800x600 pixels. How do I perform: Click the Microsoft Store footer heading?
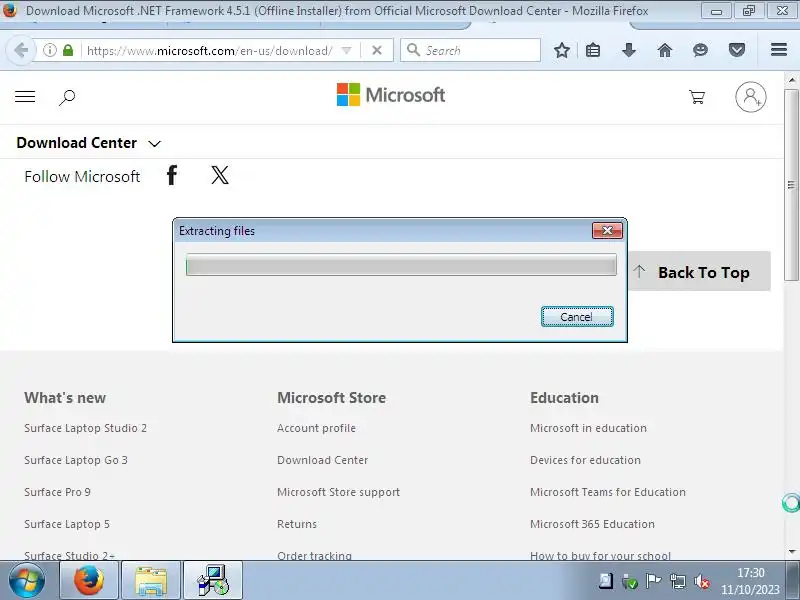[x=331, y=398]
